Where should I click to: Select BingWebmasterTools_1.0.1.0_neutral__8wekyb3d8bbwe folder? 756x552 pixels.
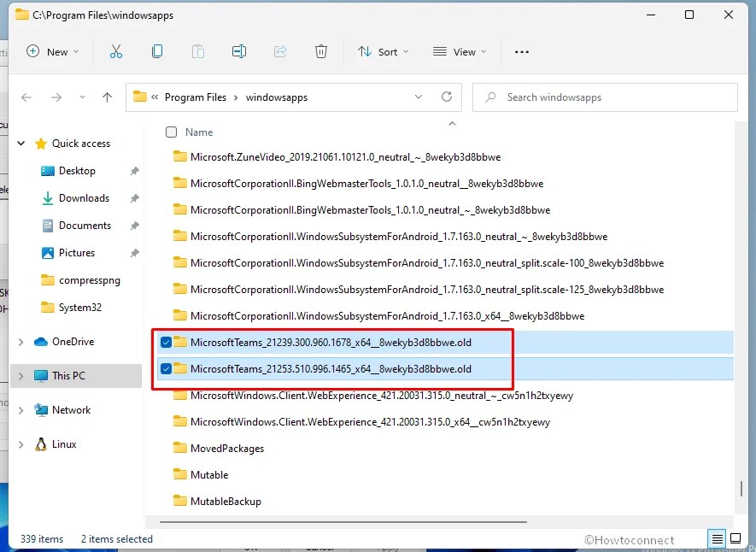[x=367, y=184]
